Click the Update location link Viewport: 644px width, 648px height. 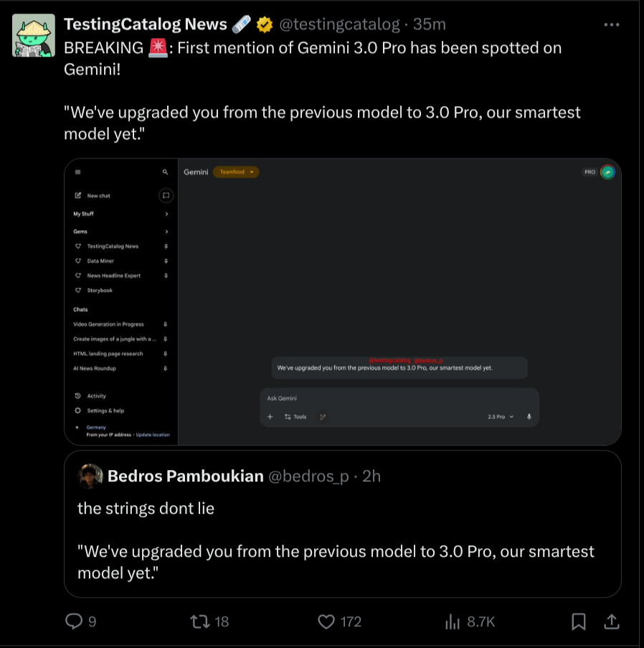click(x=153, y=435)
